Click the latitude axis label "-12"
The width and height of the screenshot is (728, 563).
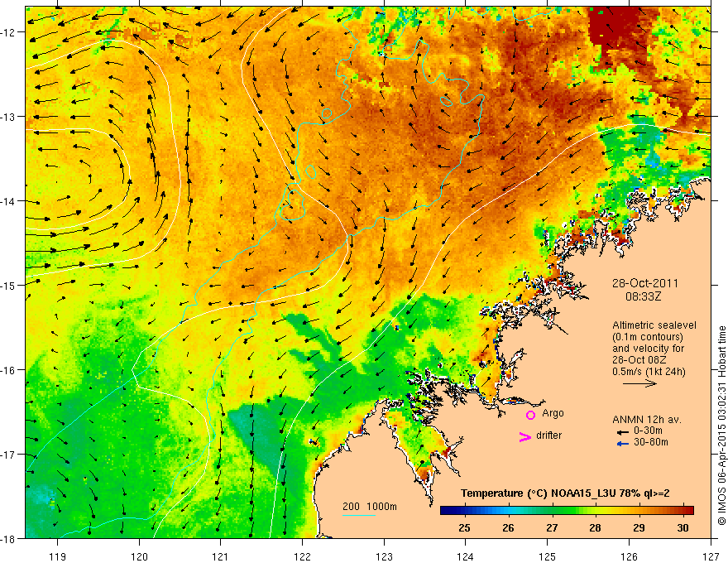[9, 32]
